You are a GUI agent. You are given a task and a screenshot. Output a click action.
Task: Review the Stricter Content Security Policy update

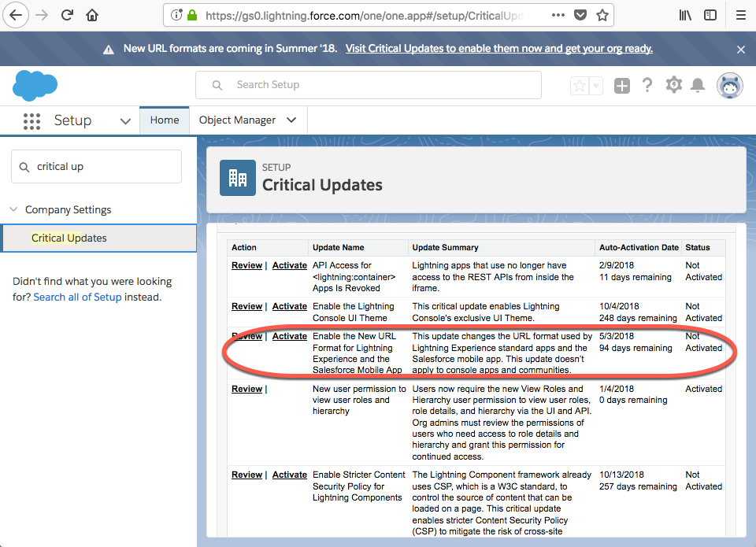[x=246, y=475]
